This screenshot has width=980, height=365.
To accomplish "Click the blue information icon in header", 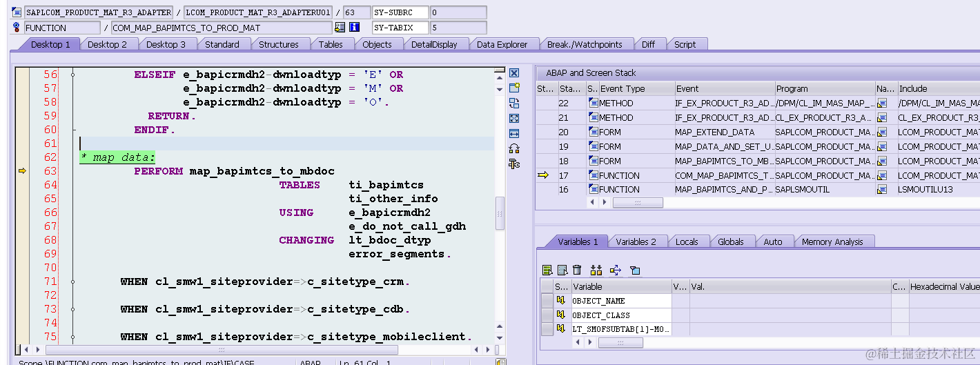I will [x=355, y=28].
